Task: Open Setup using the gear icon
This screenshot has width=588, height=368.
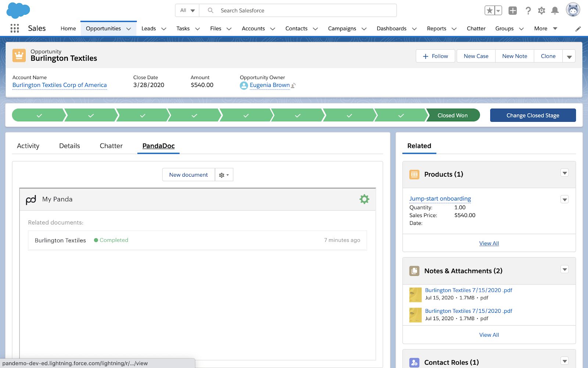Action: click(x=541, y=11)
